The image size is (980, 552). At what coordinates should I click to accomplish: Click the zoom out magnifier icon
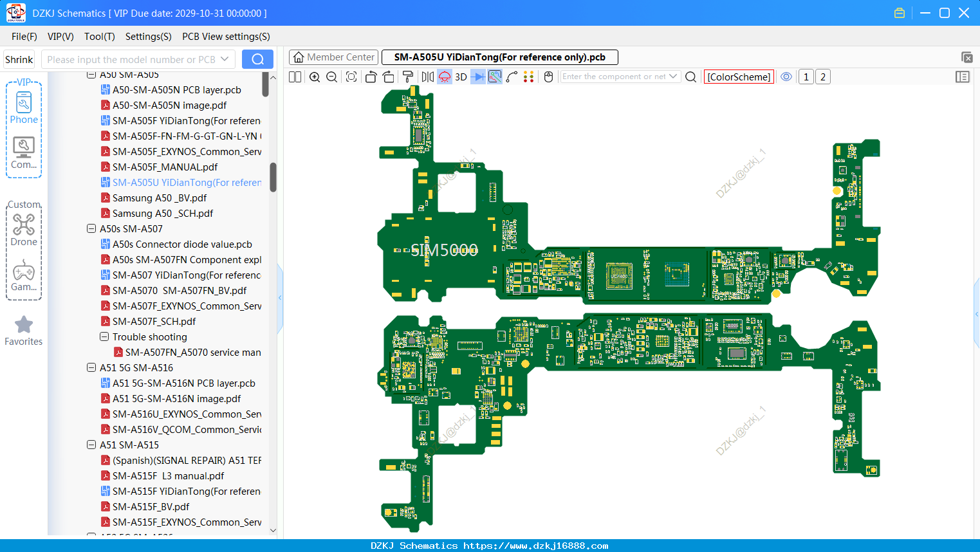point(332,77)
